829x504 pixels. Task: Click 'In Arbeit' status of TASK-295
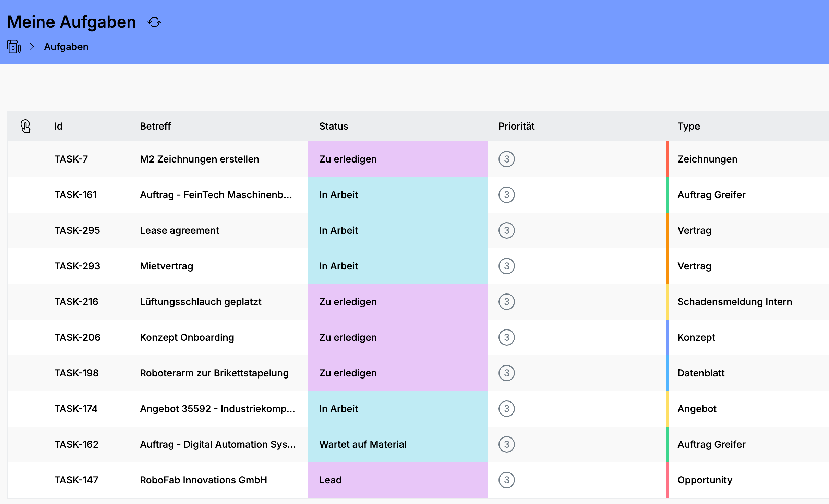[398, 230]
